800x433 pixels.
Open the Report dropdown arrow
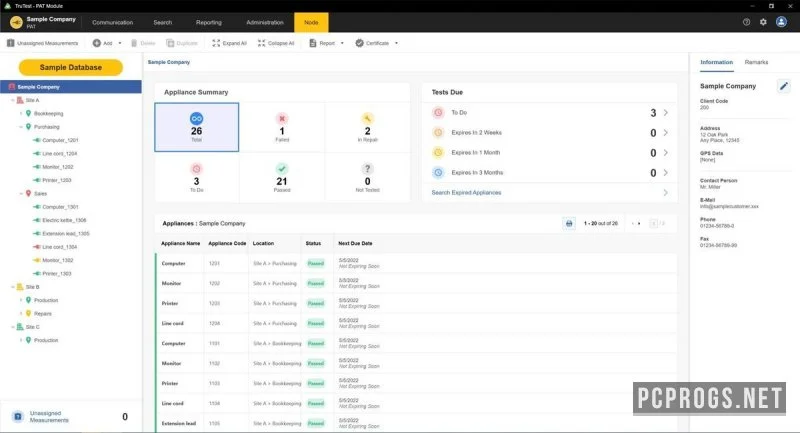pos(342,43)
